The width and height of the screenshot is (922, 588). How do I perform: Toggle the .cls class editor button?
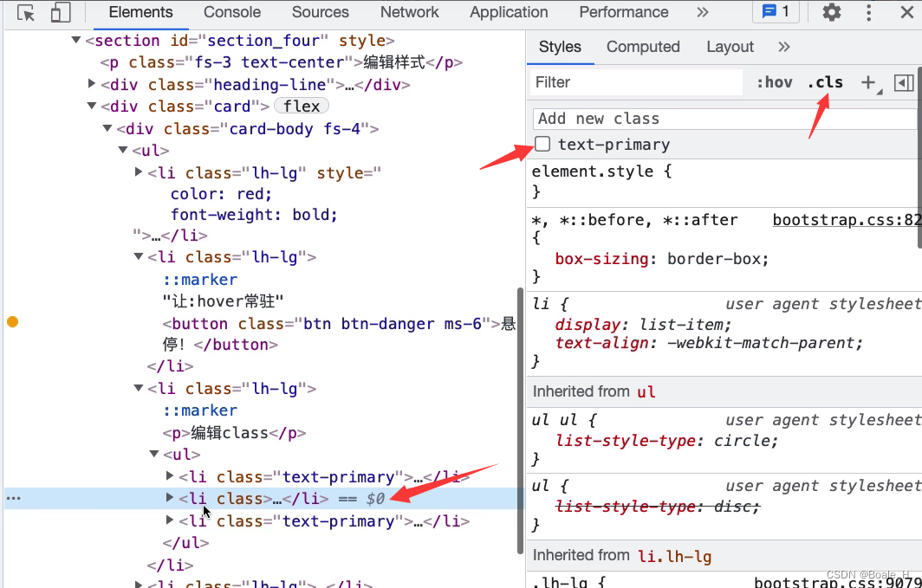825,83
